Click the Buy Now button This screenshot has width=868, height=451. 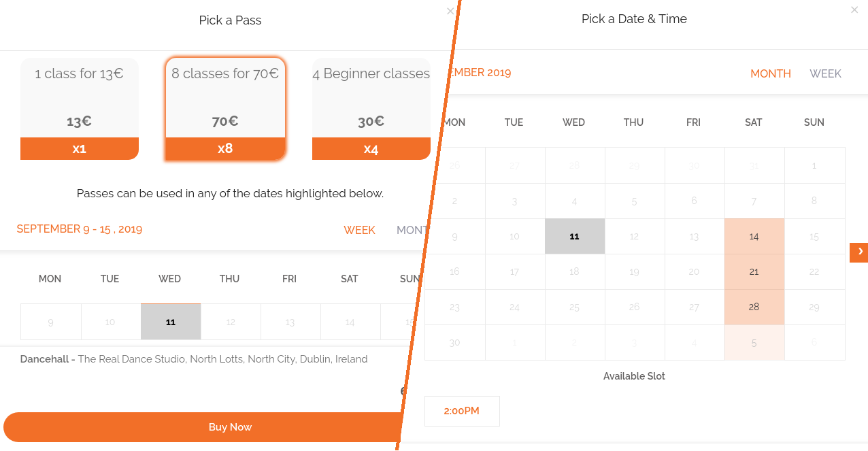[x=230, y=427]
